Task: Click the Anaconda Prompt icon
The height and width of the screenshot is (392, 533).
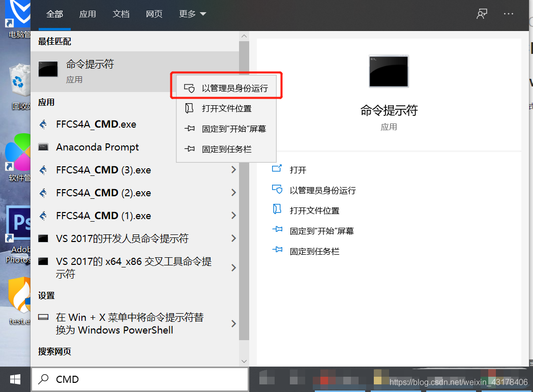Action: tap(43, 147)
